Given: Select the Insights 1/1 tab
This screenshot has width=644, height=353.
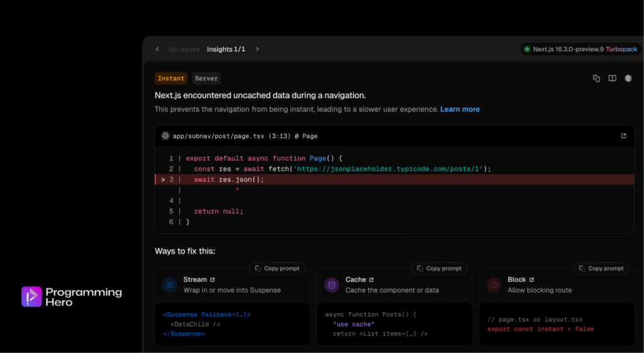Looking at the screenshot, I should tap(226, 49).
